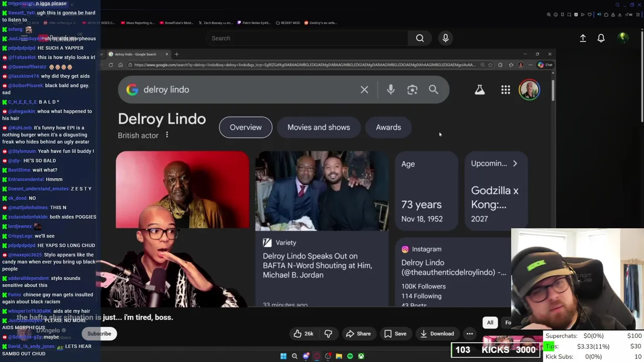Open Delroy Lindo Instagram result

(x=453, y=267)
